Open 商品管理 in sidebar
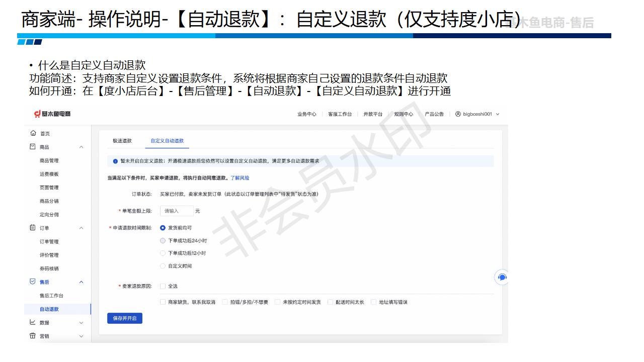The height and width of the screenshot is (362, 644). click(49, 161)
